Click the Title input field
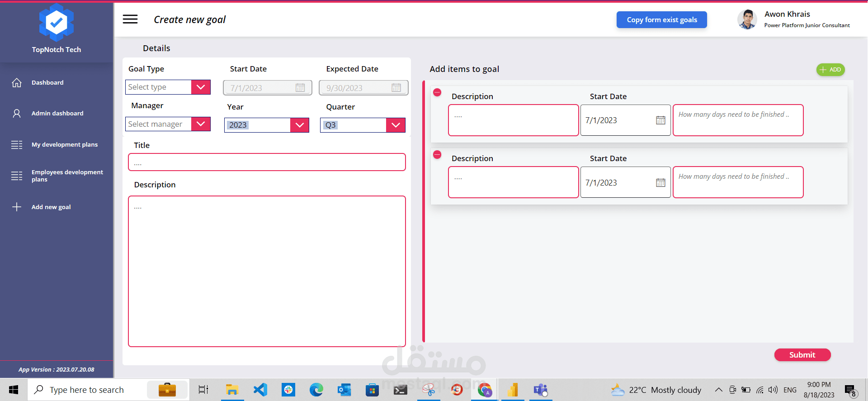The image size is (868, 401). [x=267, y=162]
